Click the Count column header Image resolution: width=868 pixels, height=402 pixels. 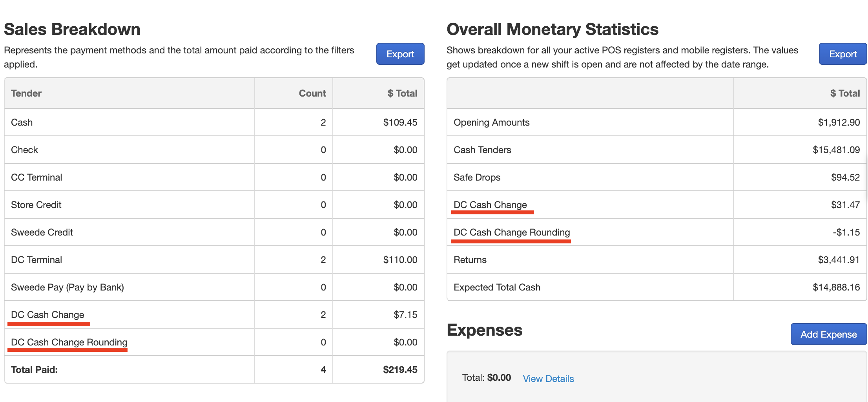[312, 93]
